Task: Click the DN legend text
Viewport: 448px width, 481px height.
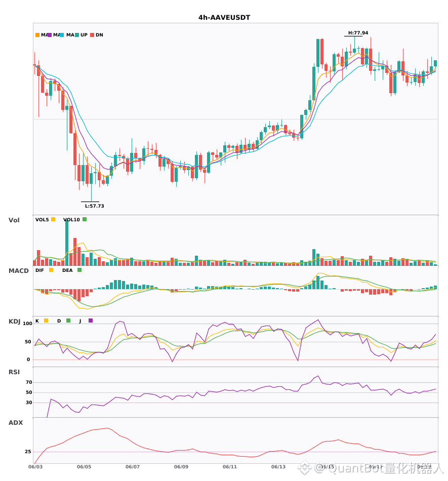Action: (99, 35)
